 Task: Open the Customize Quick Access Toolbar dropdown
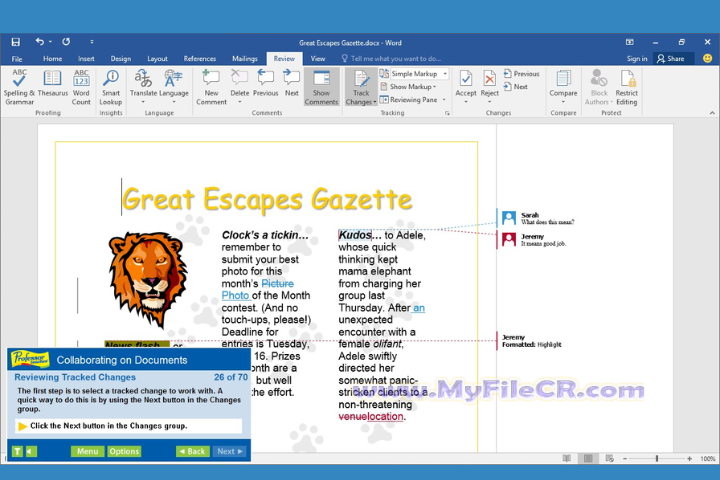point(92,42)
